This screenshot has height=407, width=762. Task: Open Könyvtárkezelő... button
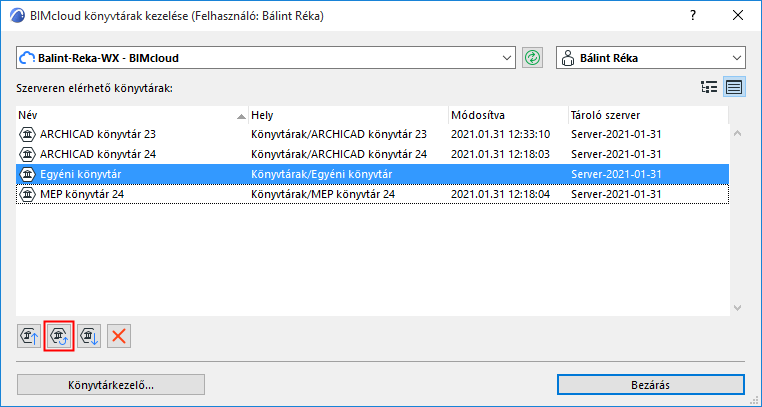(111, 385)
